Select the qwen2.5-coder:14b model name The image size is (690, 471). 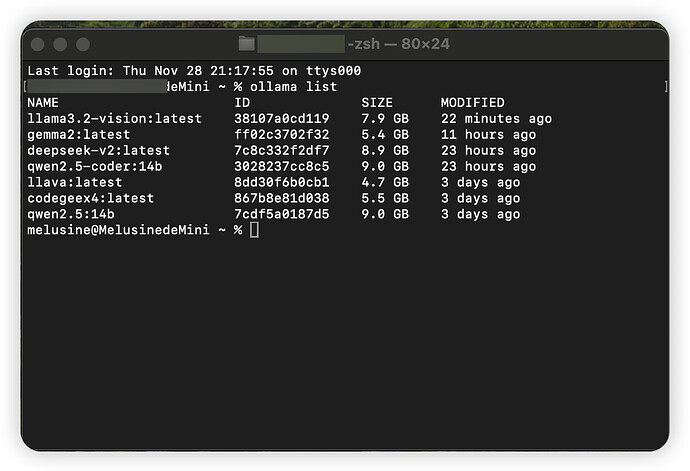click(95, 166)
